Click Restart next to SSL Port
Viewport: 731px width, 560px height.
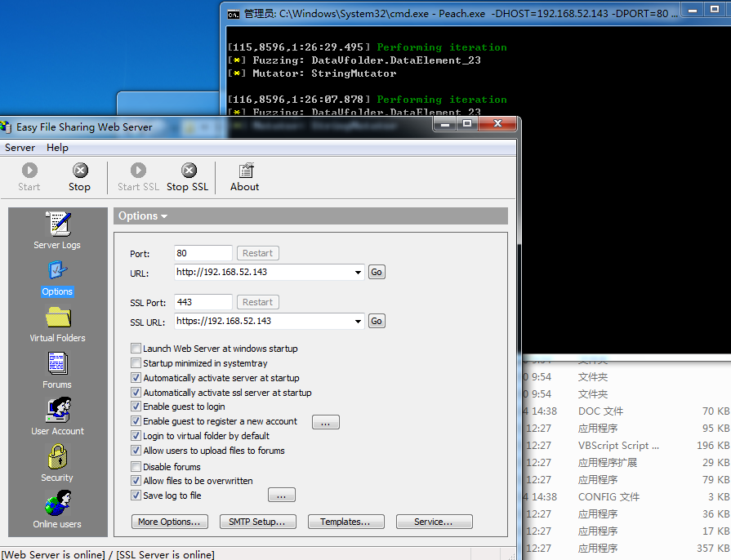[258, 302]
